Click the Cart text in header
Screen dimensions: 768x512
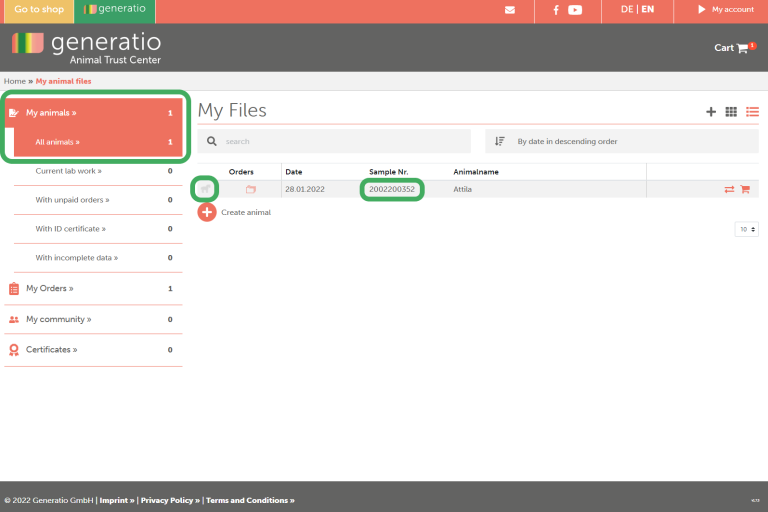coord(724,48)
